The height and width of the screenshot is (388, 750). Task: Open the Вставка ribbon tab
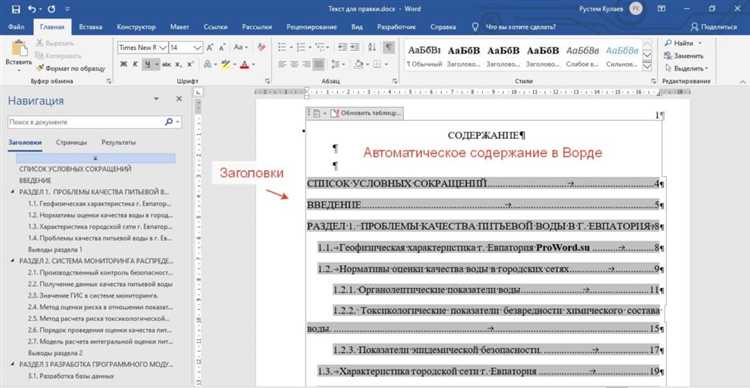(x=90, y=27)
